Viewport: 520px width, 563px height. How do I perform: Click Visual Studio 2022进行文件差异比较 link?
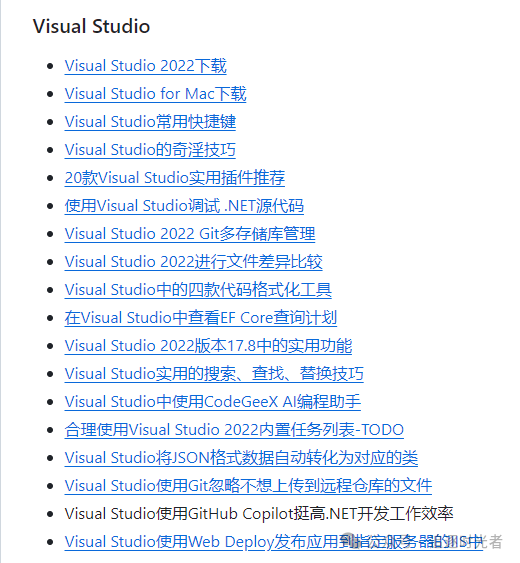coord(193,262)
